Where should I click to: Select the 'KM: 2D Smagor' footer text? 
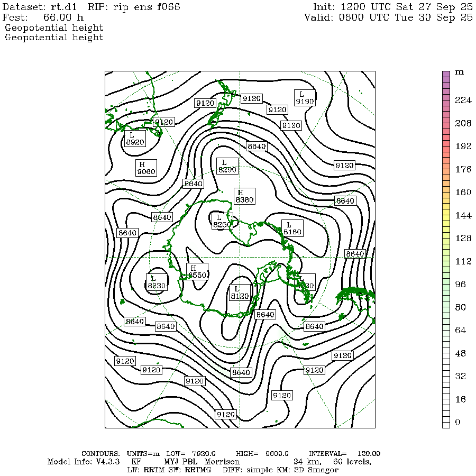(307, 470)
